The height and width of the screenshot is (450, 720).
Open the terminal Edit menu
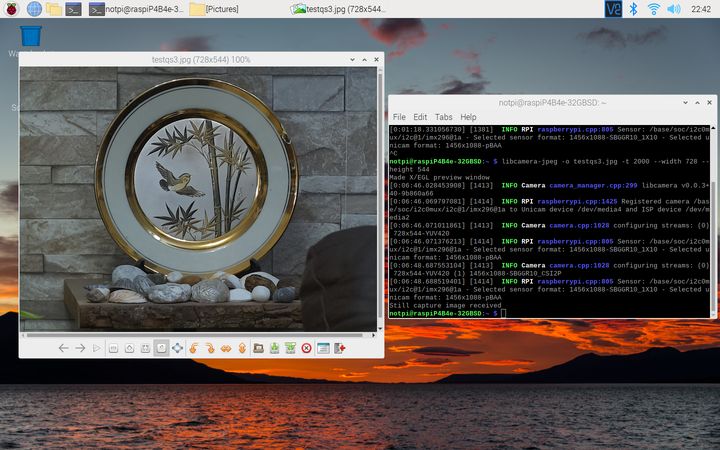coord(420,117)
